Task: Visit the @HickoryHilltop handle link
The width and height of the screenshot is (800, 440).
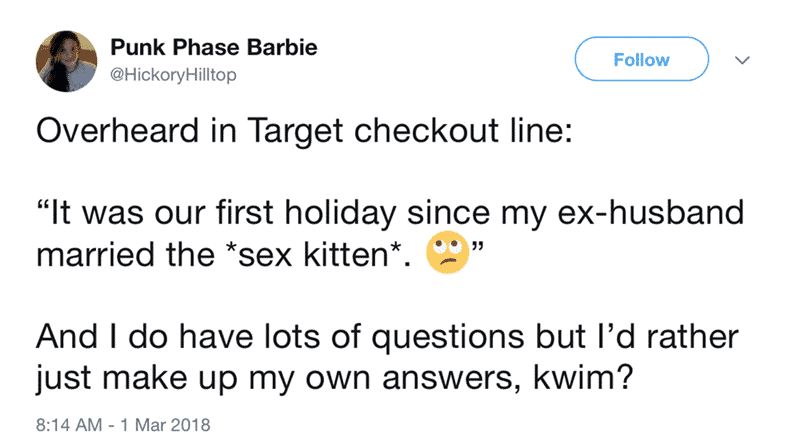Action: click(x=173, y=75)
